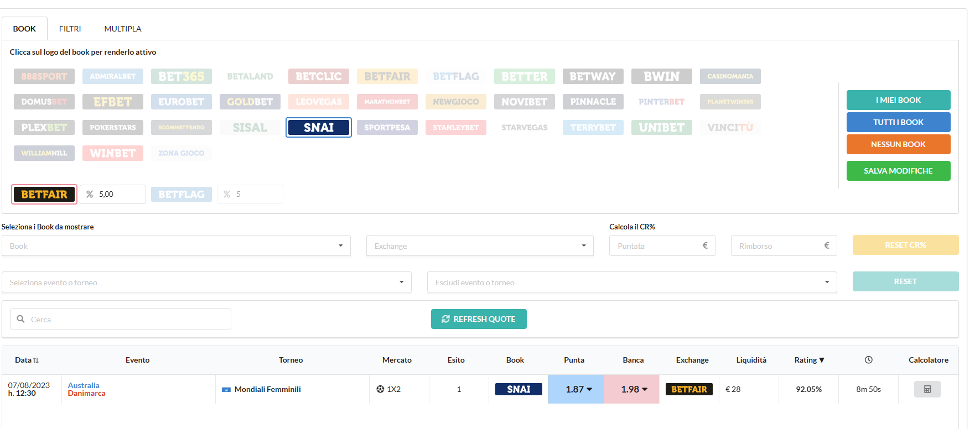The image size is (980, 429).
Task: Pick the VINCITÙ book logo
Action: [730, 128]
